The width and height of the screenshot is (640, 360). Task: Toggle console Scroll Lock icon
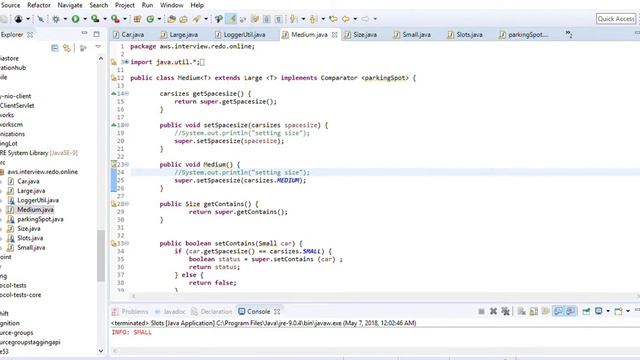534,311
